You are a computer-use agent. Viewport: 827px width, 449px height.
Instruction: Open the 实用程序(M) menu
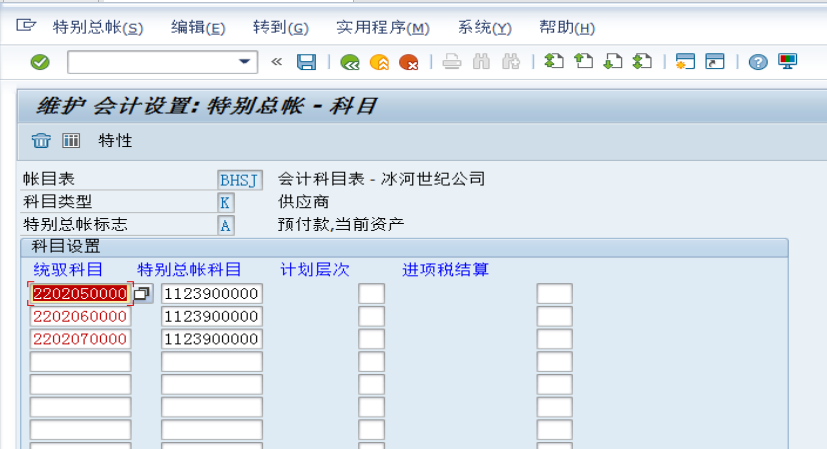(x=383, y=27)
